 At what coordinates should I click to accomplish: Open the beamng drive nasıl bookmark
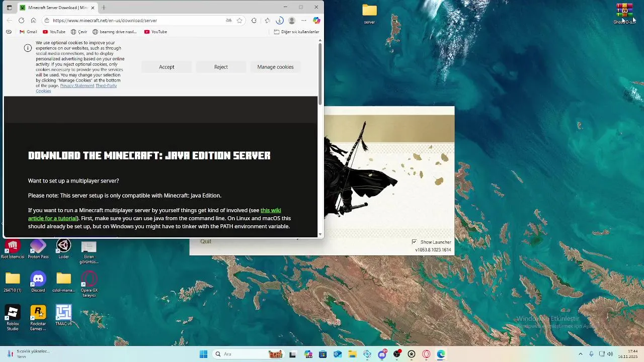(x=115, y=32)
